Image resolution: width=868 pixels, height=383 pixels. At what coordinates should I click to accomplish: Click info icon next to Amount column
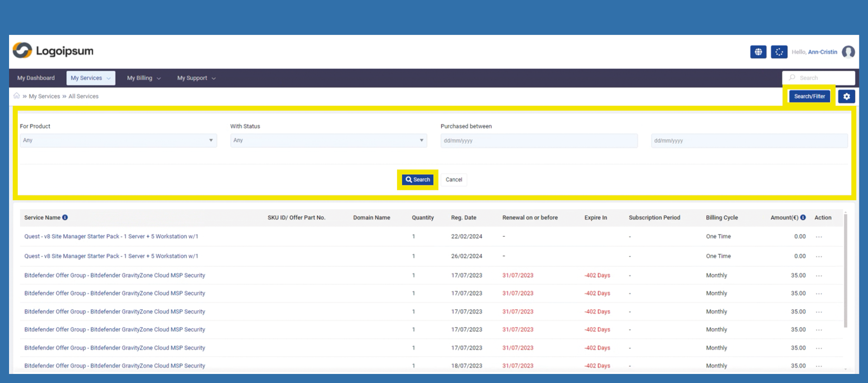coord(803,217)
